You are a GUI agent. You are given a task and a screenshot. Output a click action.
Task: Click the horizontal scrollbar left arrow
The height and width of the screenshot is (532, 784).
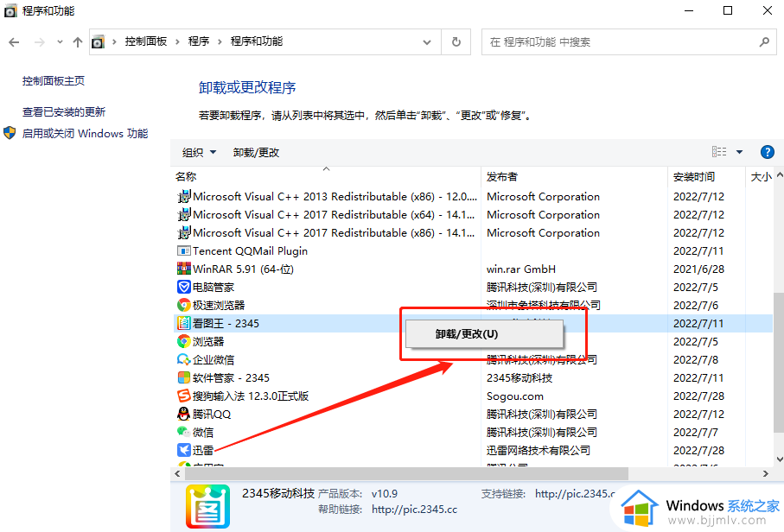click(177, 473)
